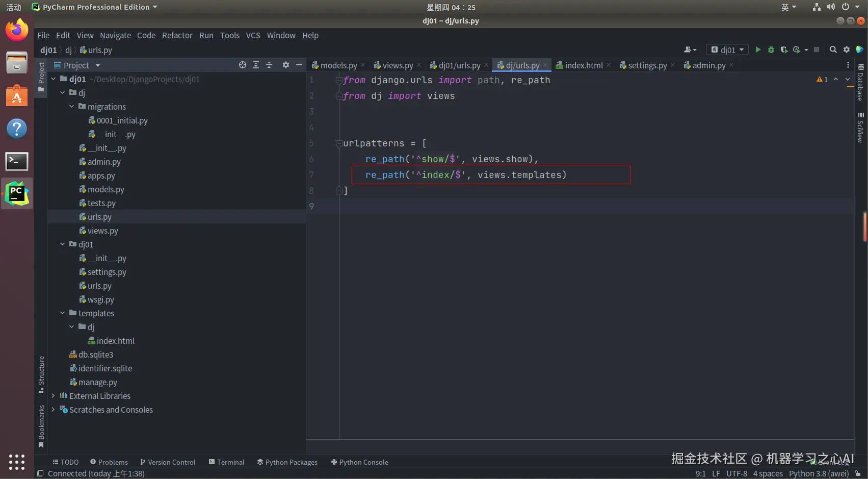Expand all nodes in the Project panel

coord(256,65)
